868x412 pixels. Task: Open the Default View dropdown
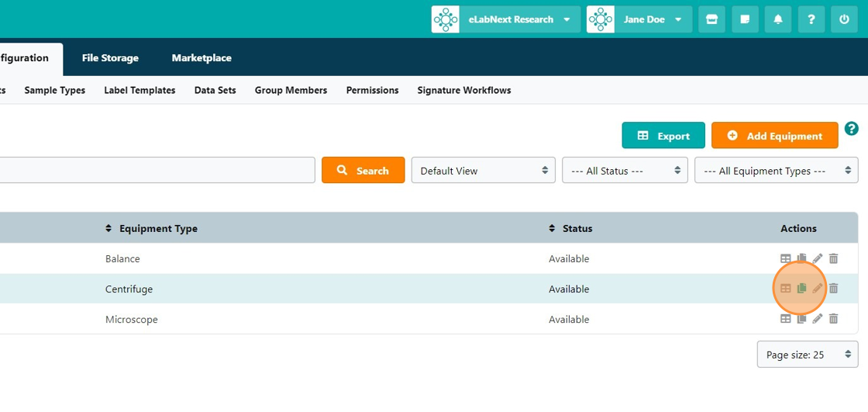[484, 170]
